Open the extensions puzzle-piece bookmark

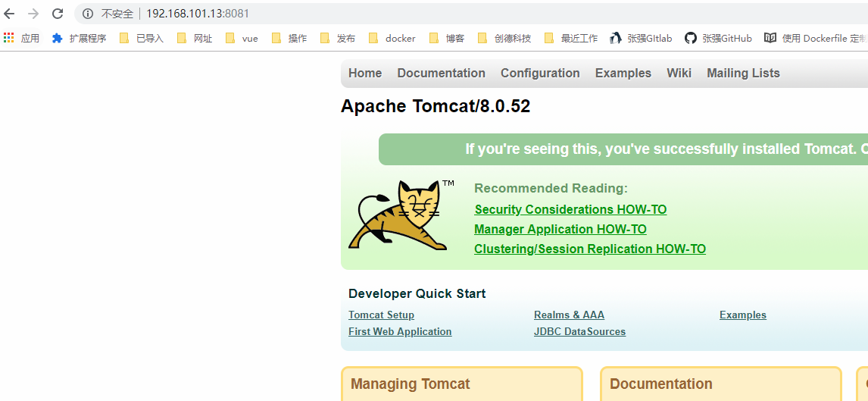[58, 38]
